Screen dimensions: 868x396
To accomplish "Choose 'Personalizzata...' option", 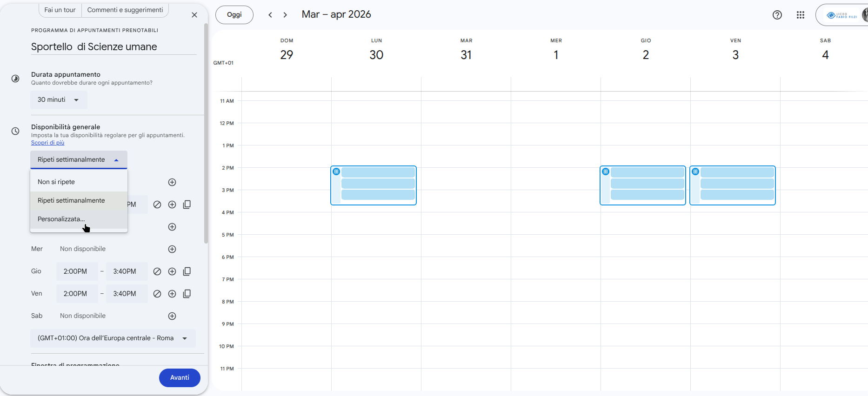I will point(79,219).
